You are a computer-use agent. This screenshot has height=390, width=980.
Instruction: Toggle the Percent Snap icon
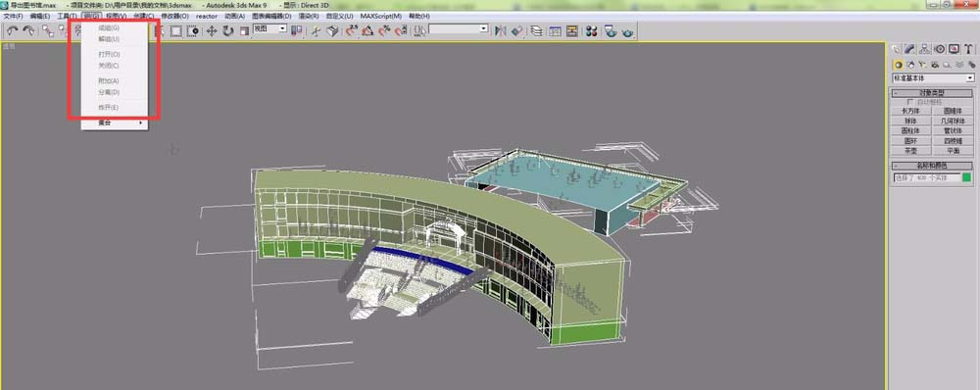[384, 30]
